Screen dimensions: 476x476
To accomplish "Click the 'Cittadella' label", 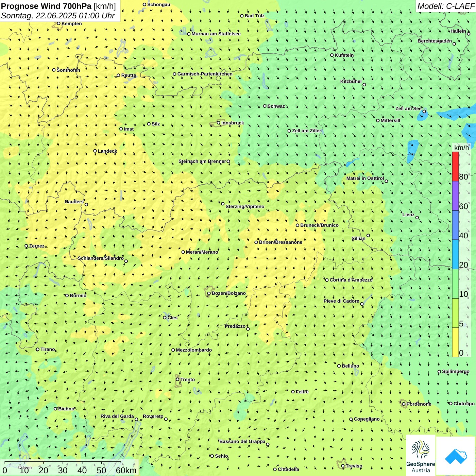I will point(288,469).
